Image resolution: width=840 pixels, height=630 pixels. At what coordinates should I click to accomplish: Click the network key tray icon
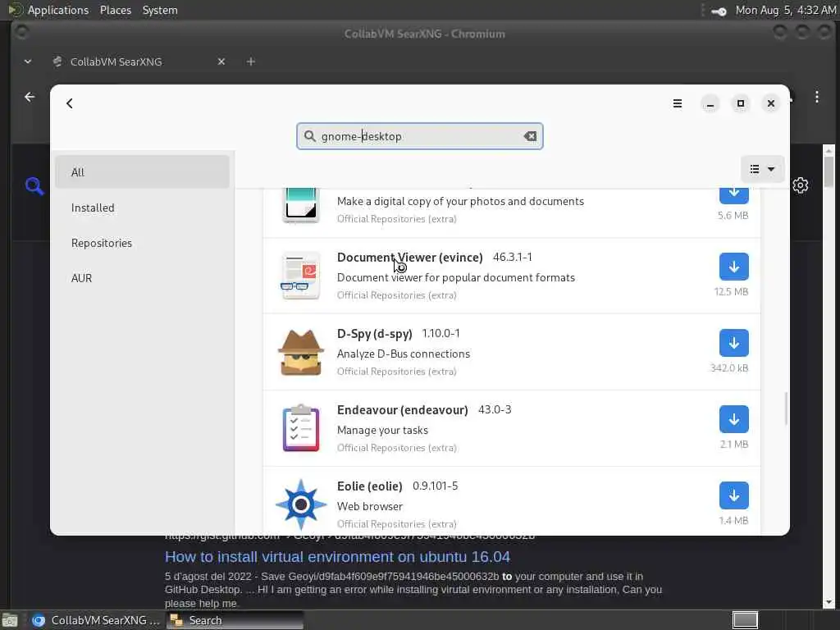pos(719,11)
